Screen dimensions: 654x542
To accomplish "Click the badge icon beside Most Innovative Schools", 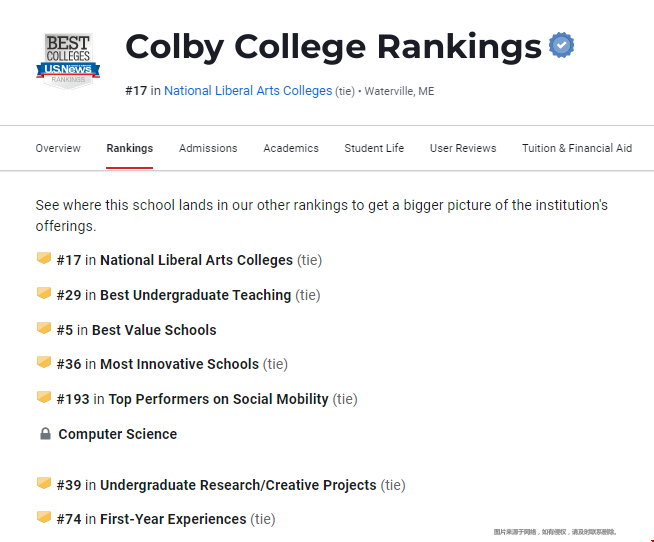I will 44,362.
